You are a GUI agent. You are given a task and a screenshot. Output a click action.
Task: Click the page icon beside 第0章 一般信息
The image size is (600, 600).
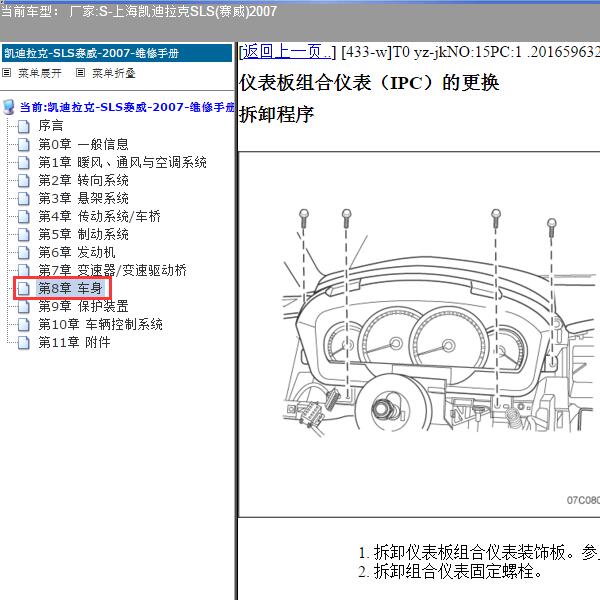click(x=24, y=145)
